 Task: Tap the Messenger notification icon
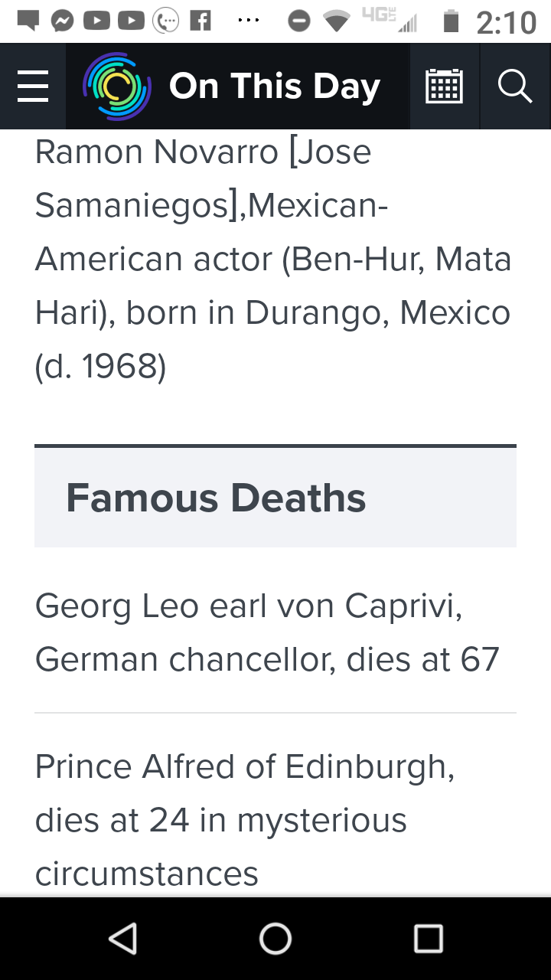[63, 21]
